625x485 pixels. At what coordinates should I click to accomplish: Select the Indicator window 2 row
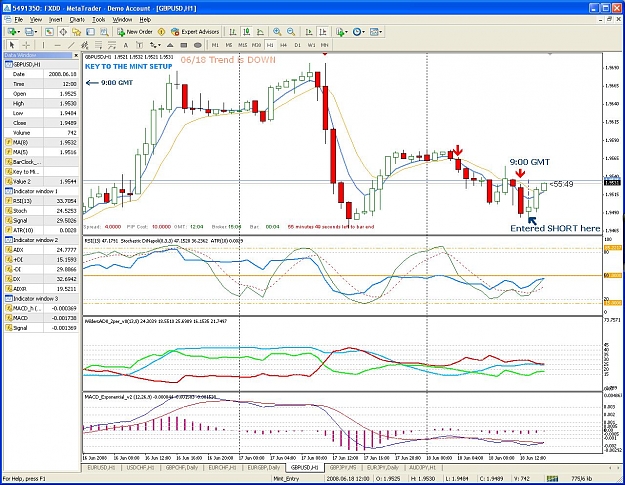pyautogui.click(x=41, y=240)
